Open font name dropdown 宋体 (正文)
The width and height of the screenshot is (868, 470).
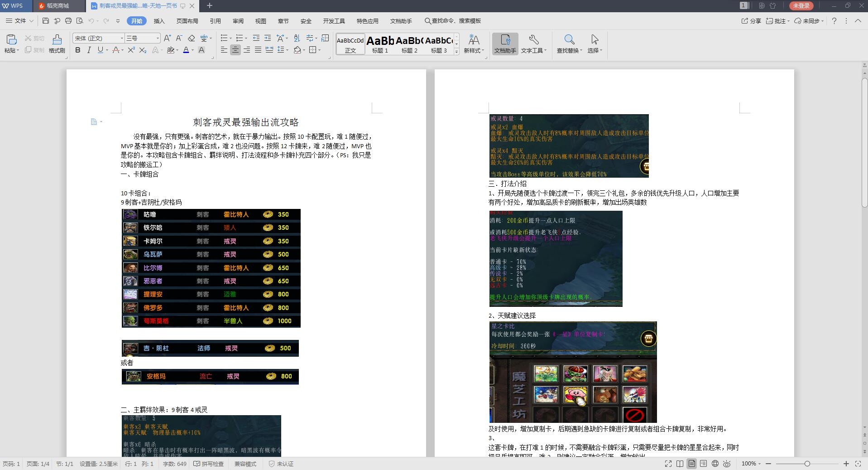click(x=121, y=38)
